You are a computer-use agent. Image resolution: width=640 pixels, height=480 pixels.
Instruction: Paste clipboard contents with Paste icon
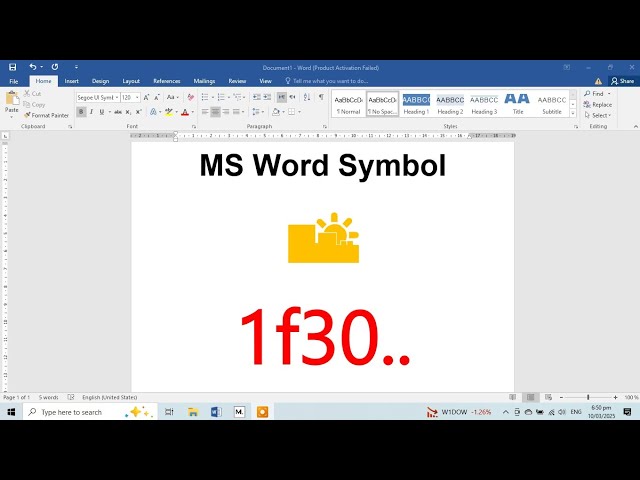click(x=12, y=98)
